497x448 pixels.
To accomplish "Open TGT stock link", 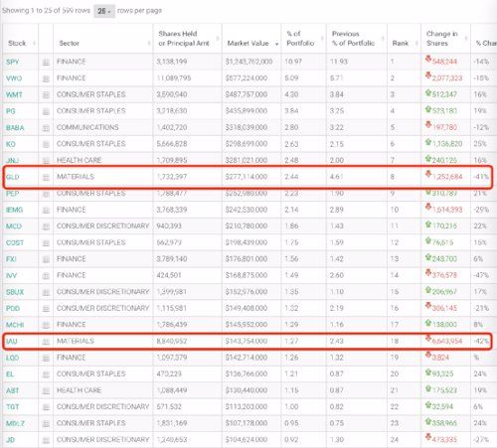I will (13, 407).
